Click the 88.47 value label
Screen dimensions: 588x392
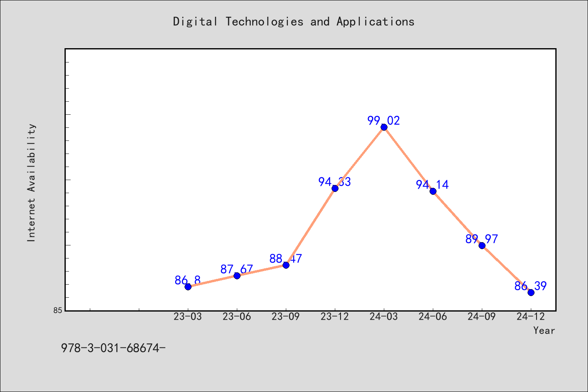tap(286, 258)
